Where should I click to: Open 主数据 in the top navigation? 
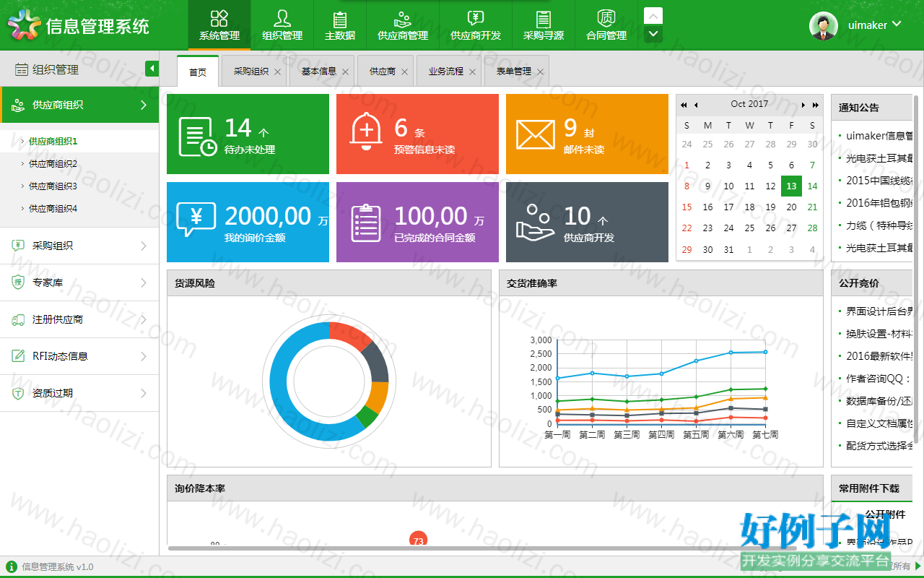tap(340, 25)
